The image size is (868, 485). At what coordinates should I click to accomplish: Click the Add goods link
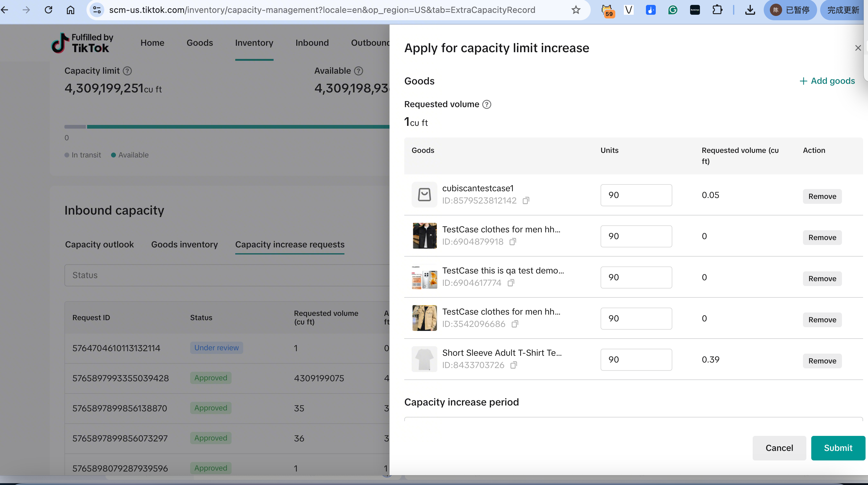(x=827, y=81)
